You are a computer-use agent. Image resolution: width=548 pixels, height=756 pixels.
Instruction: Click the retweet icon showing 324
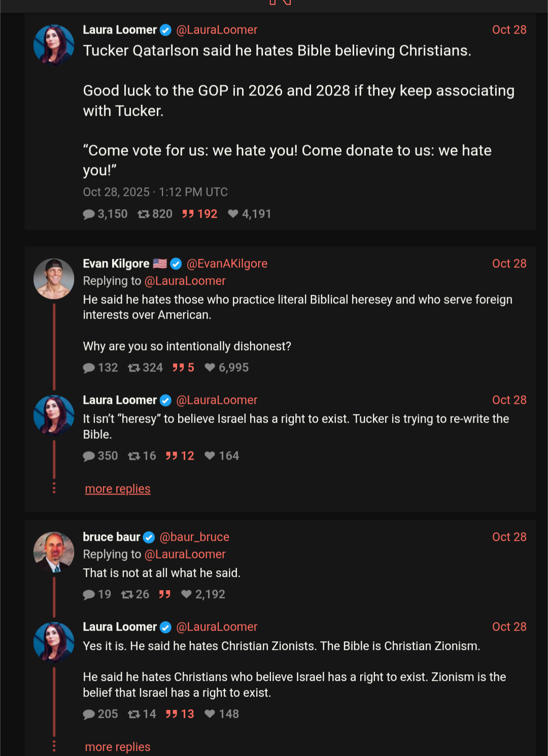pyautogui.click(x=134, y=368)
